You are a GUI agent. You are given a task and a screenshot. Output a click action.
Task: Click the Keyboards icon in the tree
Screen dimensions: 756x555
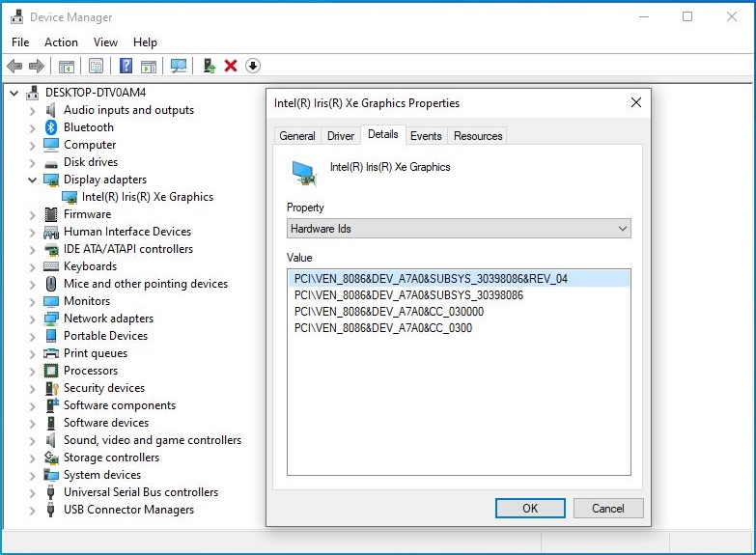click(x=51, y=266)
